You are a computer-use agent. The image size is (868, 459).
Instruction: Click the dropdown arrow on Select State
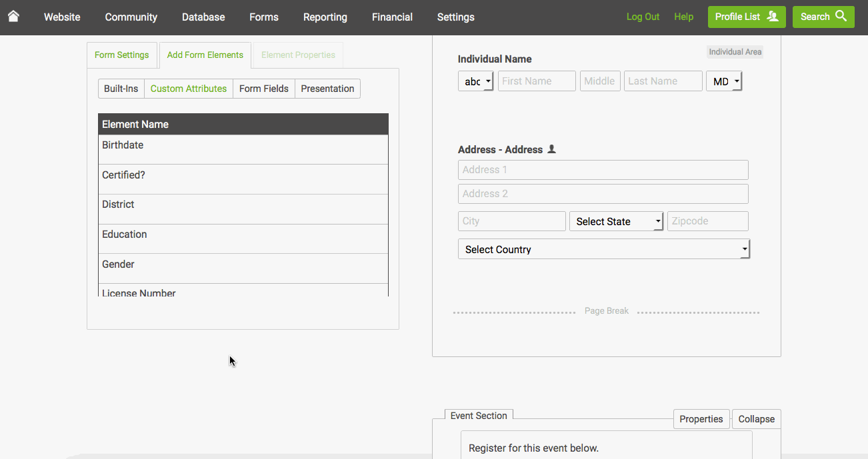click(x=658, y=221)
